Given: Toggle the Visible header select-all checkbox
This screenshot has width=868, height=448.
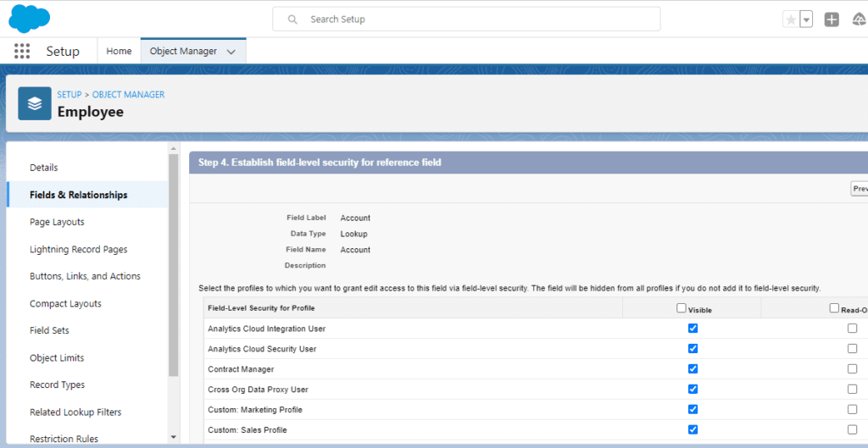Looking at the screenshot, I should coord(682,308).
